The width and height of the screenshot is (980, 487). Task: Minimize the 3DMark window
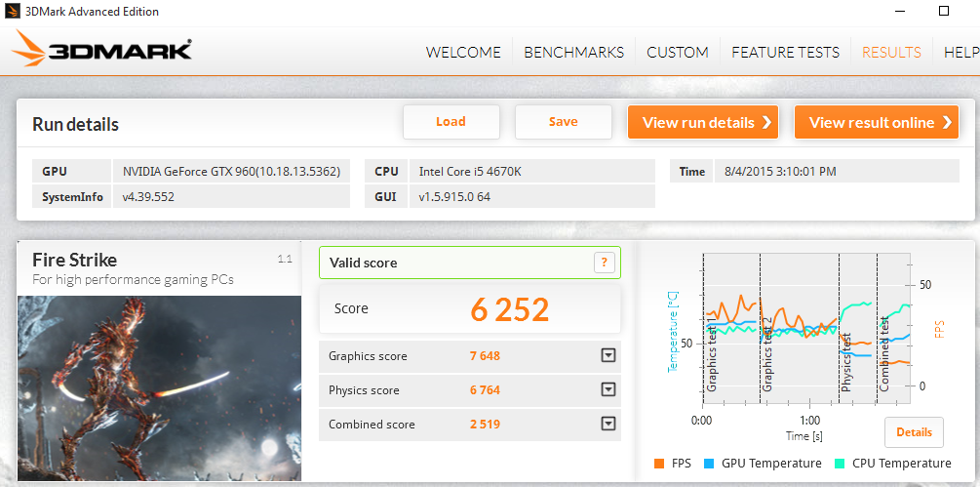point(900,12)
